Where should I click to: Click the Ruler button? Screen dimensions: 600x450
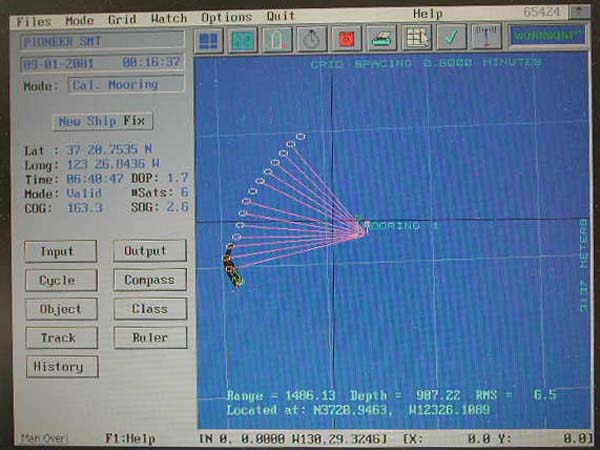pos(149,338)
